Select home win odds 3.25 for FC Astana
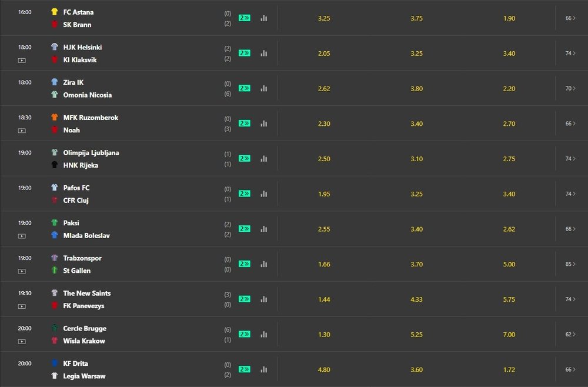Screen dimensions: 588x387 (x=324, y=18)
